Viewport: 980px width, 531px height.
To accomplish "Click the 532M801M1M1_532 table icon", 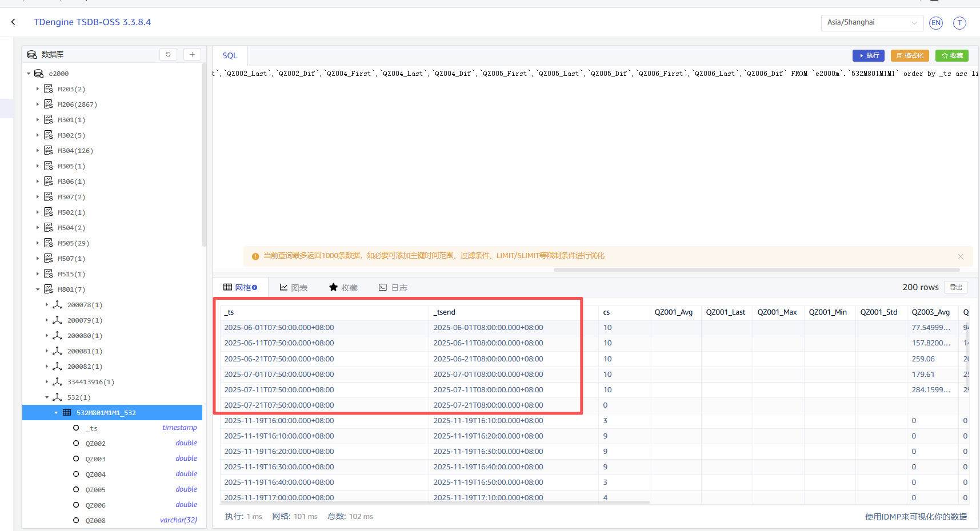I will (67, 413).
